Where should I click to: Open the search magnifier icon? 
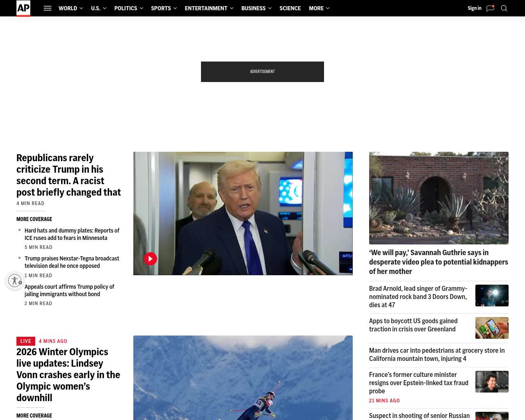coord(504,8)
